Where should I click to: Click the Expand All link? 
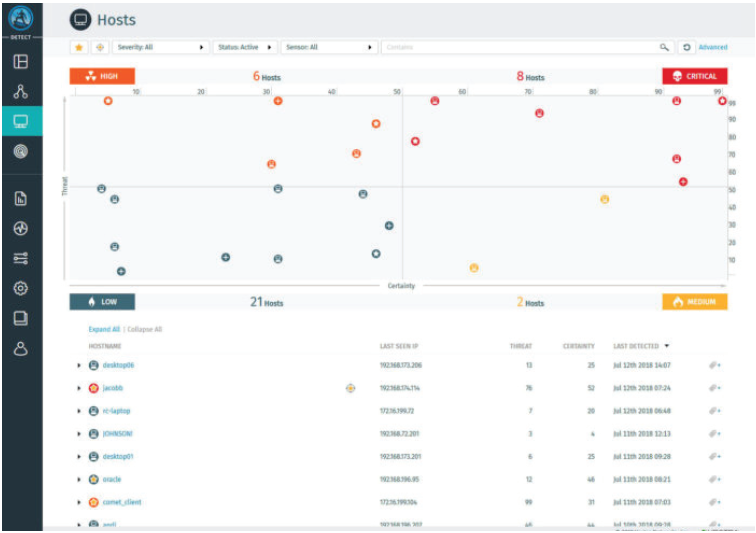click(104, 329)
